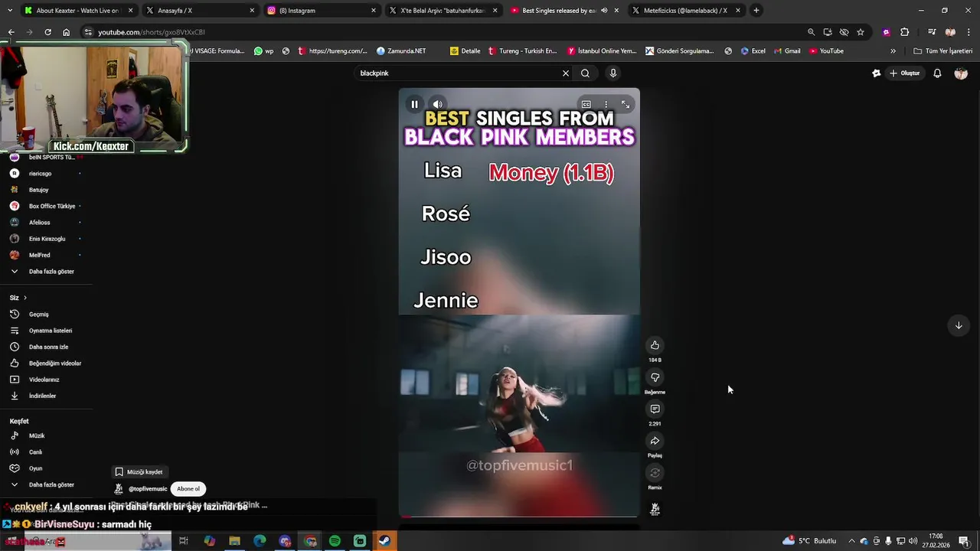Open the Oluştur create button
The width and height of the screenshot is (980, 551).
pyautogui.click(x=904, y=73)
